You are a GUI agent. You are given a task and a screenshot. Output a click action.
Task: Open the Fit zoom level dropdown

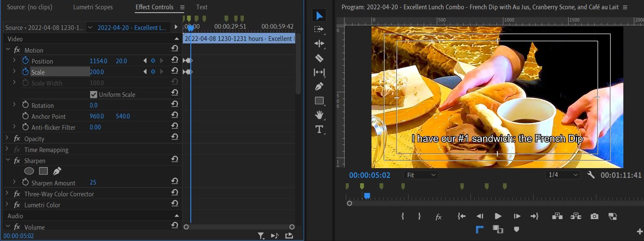420,174
